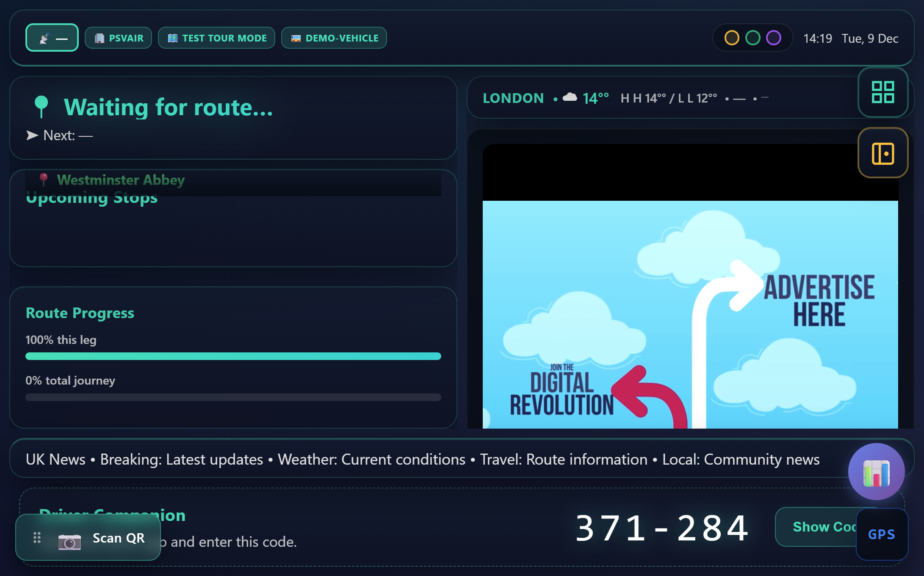Click the orange status indicator circle
This screenshot has width=924, height=576.
732,38
